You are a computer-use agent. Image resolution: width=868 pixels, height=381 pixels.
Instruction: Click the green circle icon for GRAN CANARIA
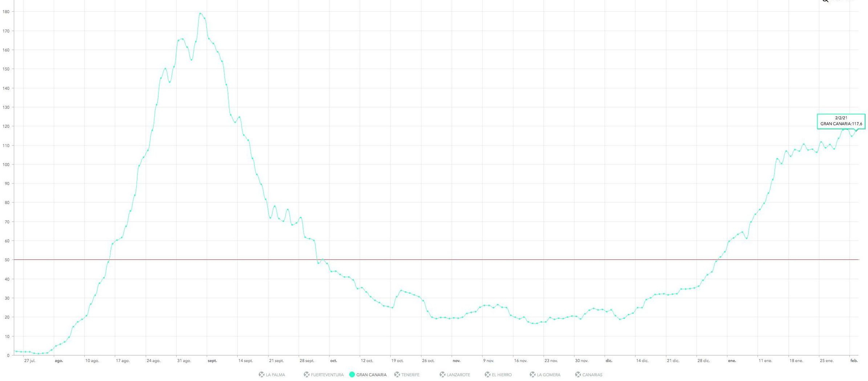(x=352, y=374)
